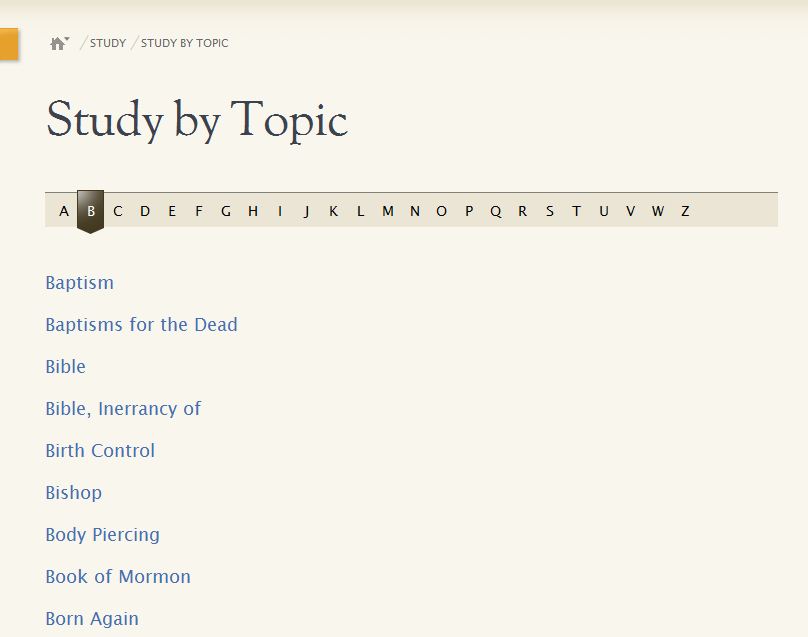Click the Body Piercing link
The image size is (808, 637).
pos(102,535)
